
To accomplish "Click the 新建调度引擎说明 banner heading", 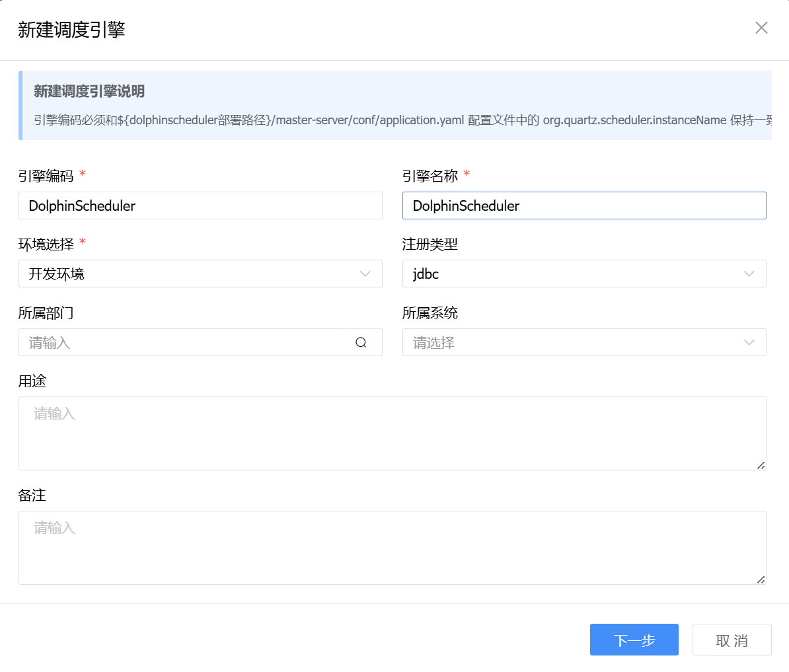I will tap(89, 92).
